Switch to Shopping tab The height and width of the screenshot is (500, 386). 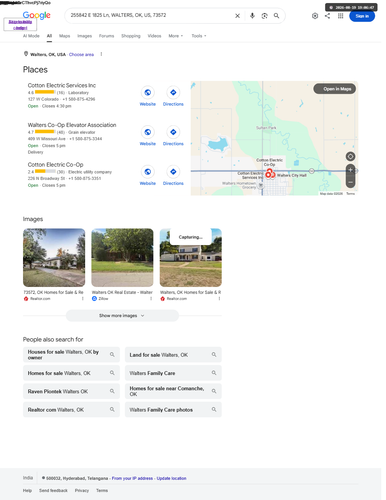pos(131,36)
